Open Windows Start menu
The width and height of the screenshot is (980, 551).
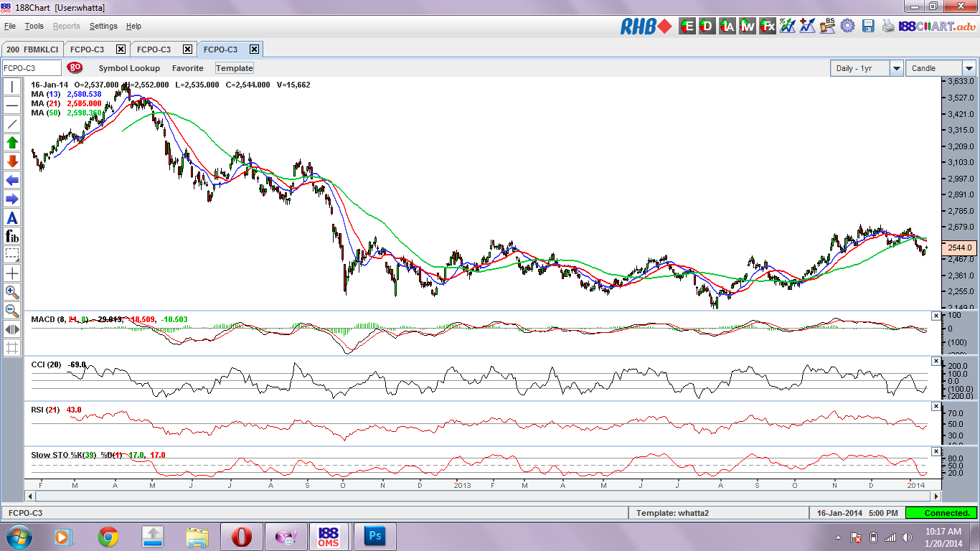pyautogui.click(x=19, y=536)
